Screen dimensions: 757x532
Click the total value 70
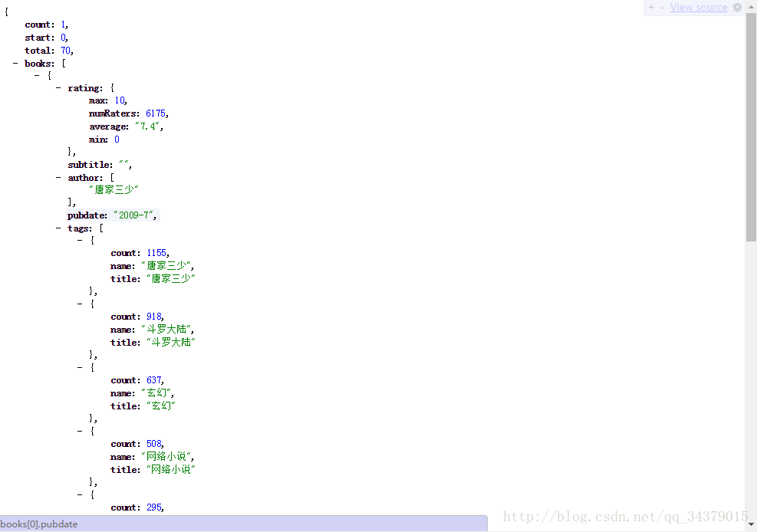click(x=66, y=50)
